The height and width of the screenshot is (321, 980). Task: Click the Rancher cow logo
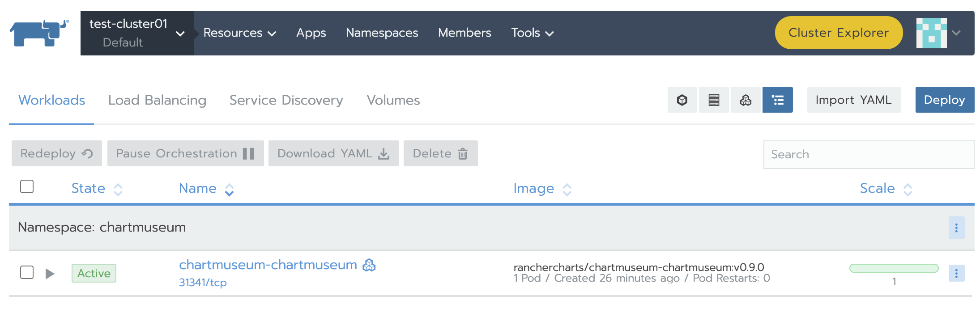pos(39,33)
